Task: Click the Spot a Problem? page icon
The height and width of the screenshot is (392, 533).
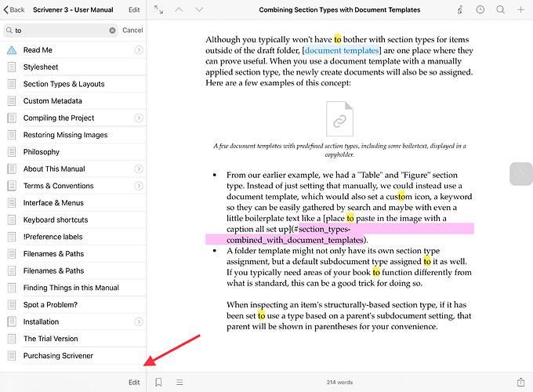Action: pos(12,305)
